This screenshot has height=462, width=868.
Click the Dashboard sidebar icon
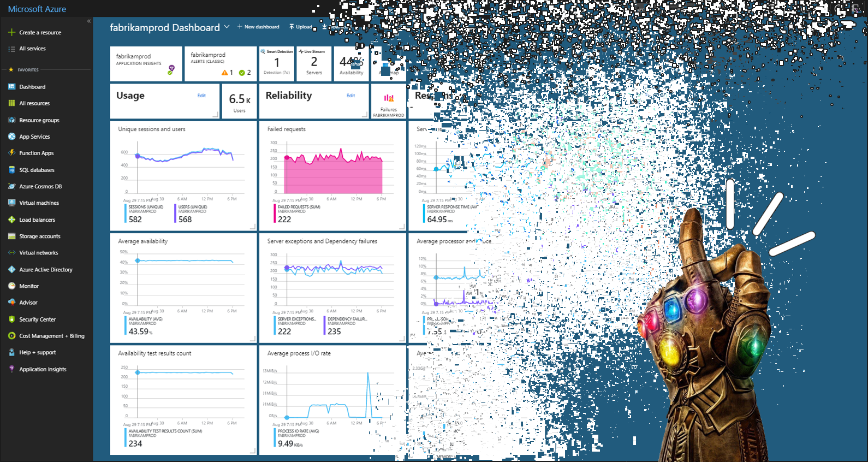[11, 87]
